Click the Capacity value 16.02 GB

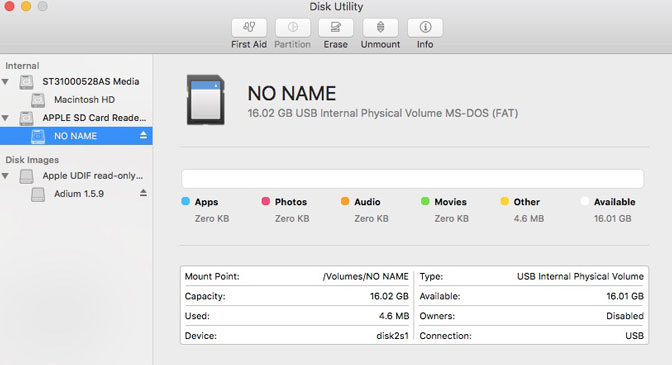click(x=389, y=296)
